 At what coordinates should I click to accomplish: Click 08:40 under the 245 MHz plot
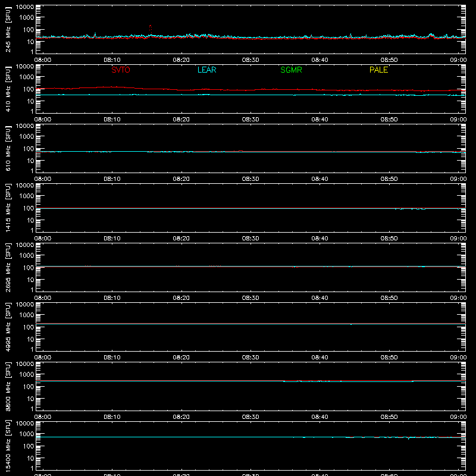point(320,60)
